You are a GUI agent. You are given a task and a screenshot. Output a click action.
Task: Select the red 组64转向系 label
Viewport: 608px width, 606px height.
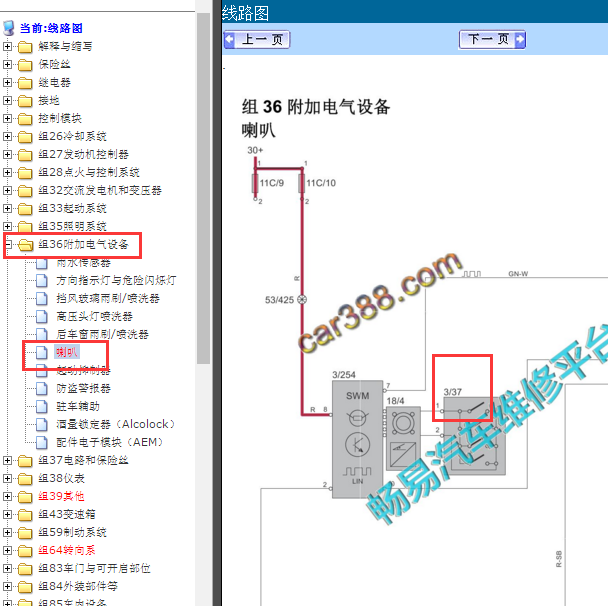click(x=67, y=551)
